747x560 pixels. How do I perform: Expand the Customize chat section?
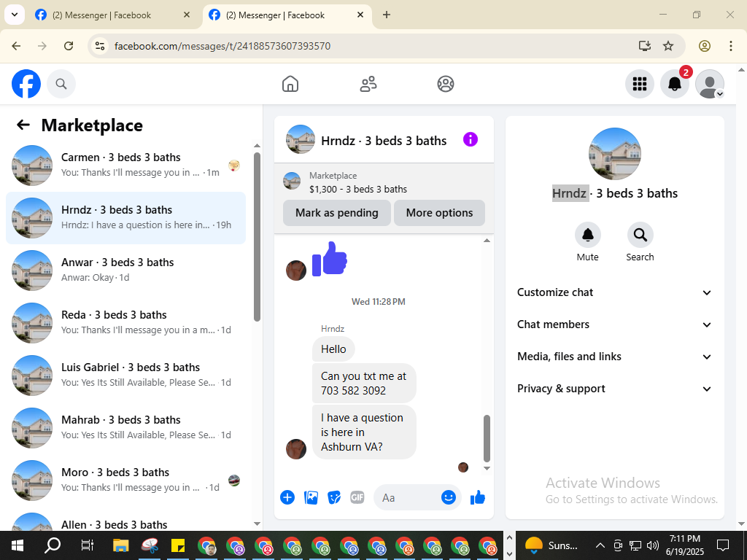tap(614, 292)
